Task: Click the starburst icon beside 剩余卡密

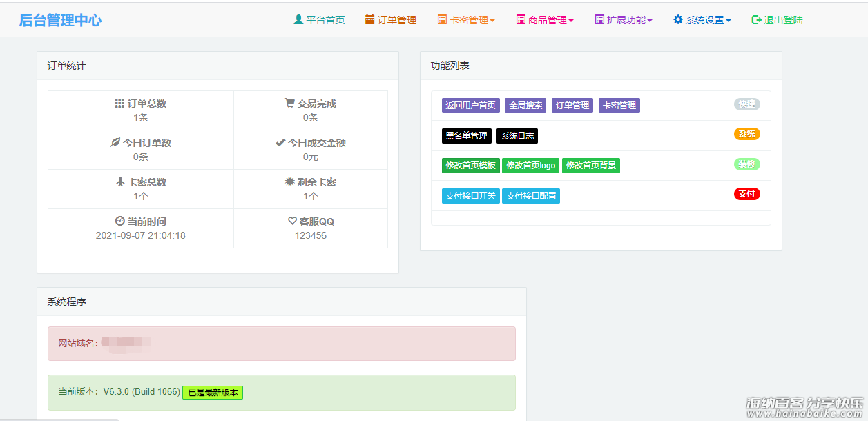Action: (289, 182)
